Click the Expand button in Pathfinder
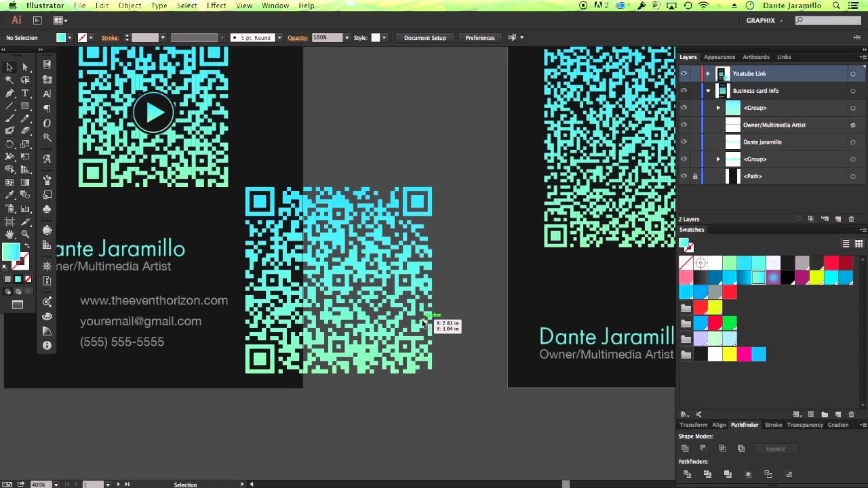Viewport: 868px width, 488px height. pos(775,449)
